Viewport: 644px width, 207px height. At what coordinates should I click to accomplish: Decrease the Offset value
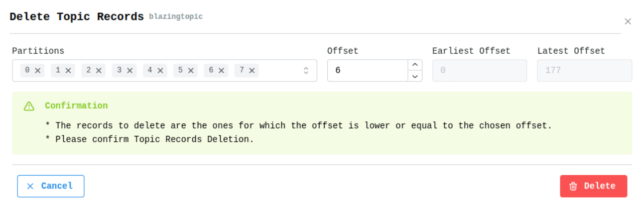click(x=415, y=76)
